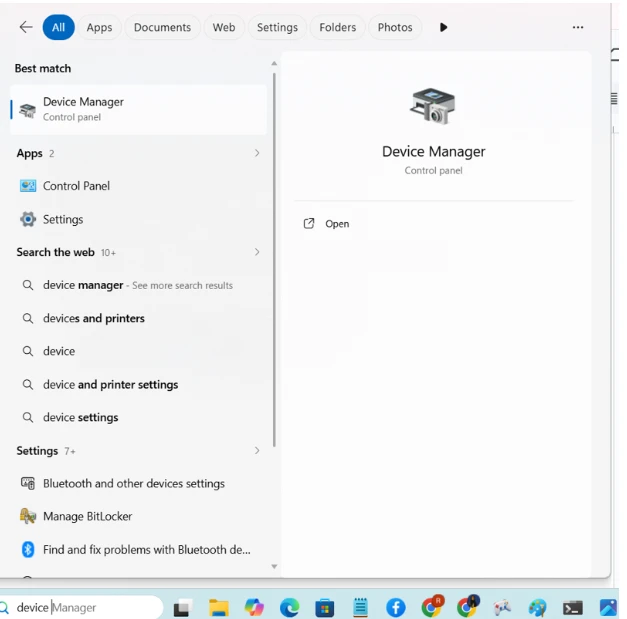
Task: Open Photos app from taskbar
Action: click(x=608, y=608)
